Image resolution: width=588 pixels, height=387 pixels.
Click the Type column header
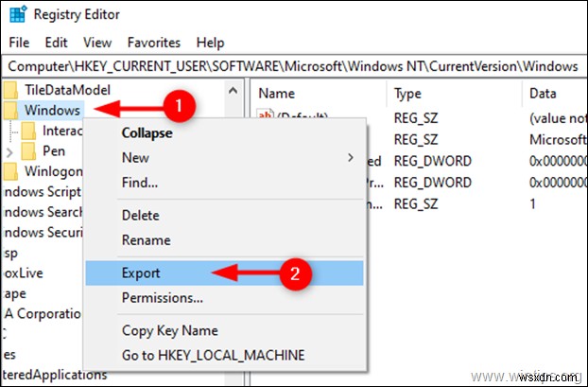[x=407, y=94]
